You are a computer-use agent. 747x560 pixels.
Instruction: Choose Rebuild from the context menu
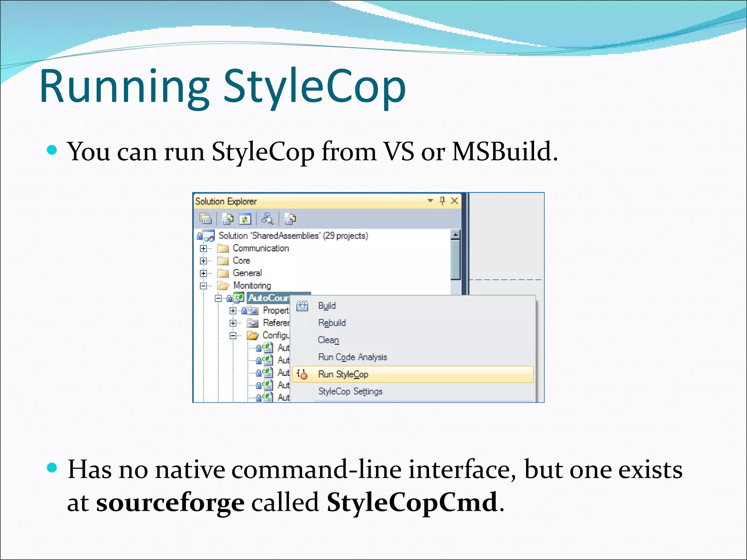[413, 323]
